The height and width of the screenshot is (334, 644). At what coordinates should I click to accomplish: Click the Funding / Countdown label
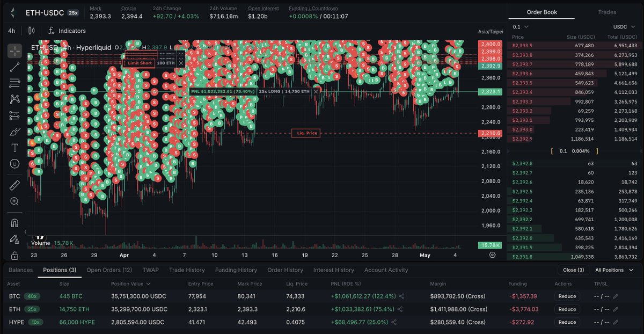[x=313, y=9]
